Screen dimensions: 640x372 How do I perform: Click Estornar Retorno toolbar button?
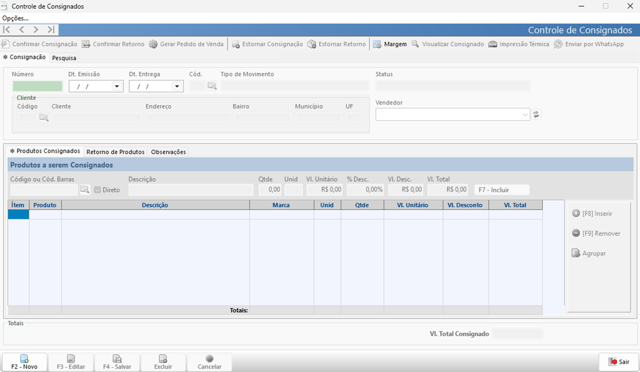click(337, 44)
